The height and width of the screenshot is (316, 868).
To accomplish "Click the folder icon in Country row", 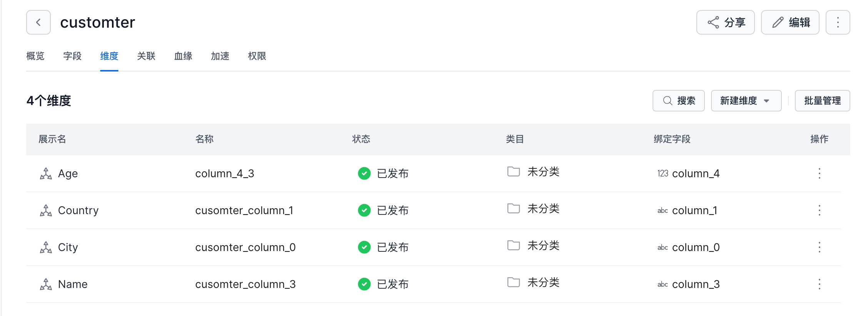I will (x=513, y=209).
